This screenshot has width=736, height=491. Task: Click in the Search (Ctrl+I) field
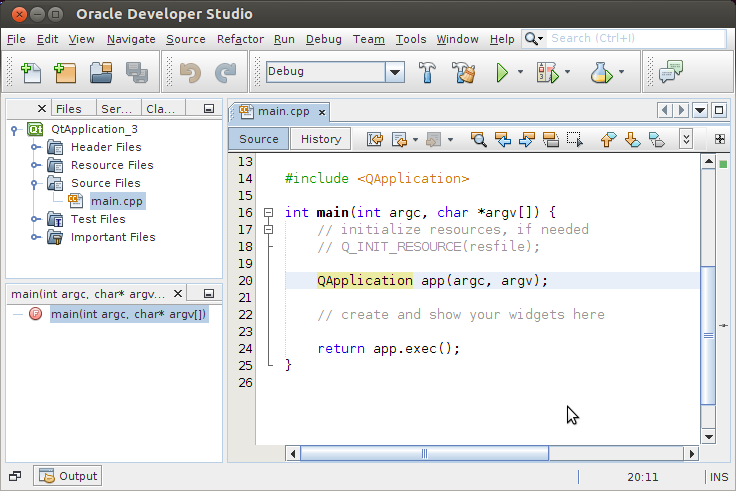(x=637, y=38)
